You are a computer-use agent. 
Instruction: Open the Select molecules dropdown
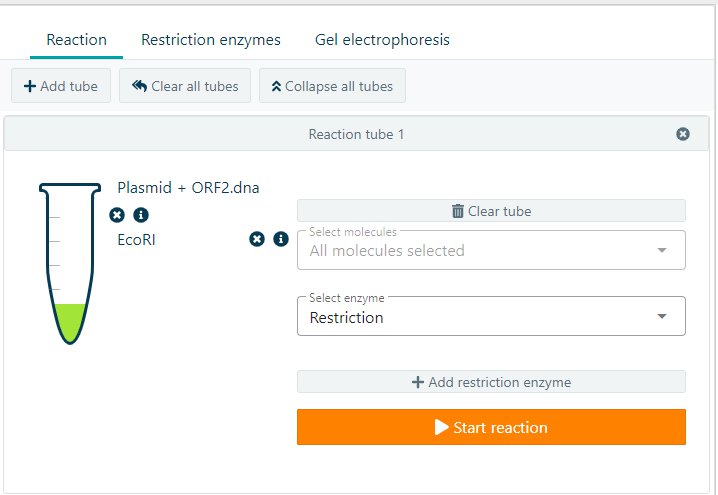pos(491,250)
